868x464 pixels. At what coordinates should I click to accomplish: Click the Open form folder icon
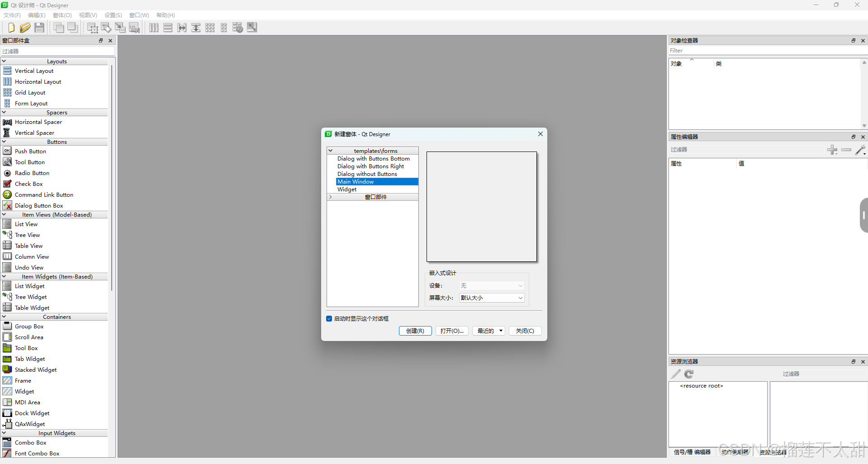25,28
